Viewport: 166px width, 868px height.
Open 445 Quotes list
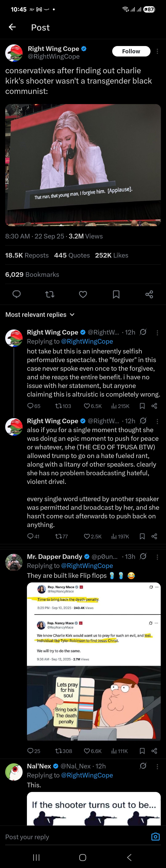(x=72, y=255)
